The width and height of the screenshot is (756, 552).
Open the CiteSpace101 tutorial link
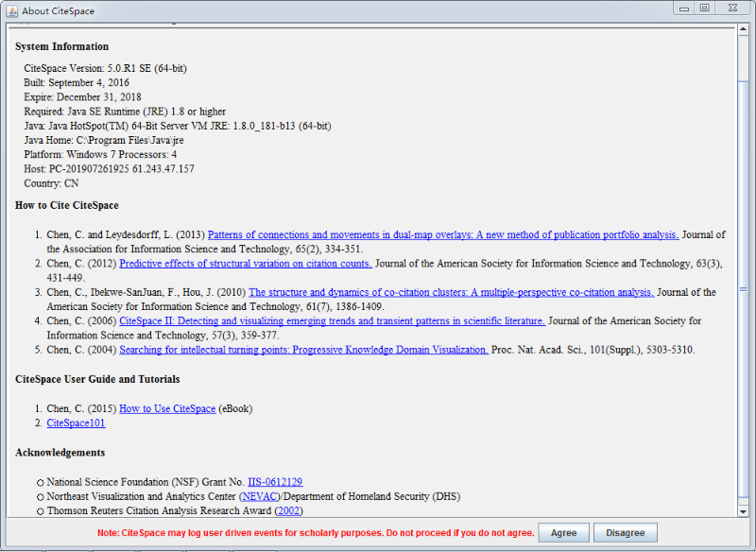point(76,423)
